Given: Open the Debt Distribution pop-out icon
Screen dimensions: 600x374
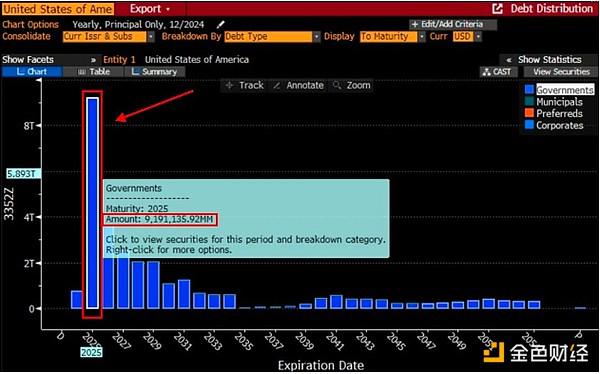Looking at the screenshot, I should tap(497, 8).
